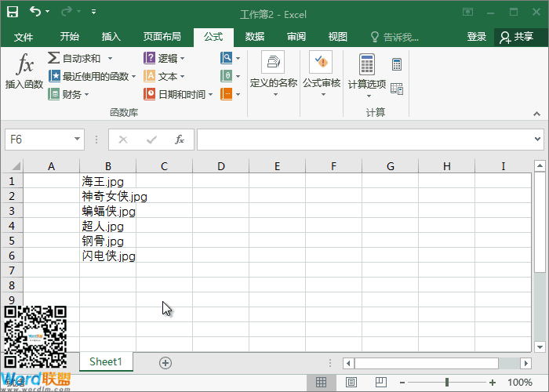Viewport: 549px width, 392px height.
Task: Click the zoom slider handle
Action: click(447, 383)
